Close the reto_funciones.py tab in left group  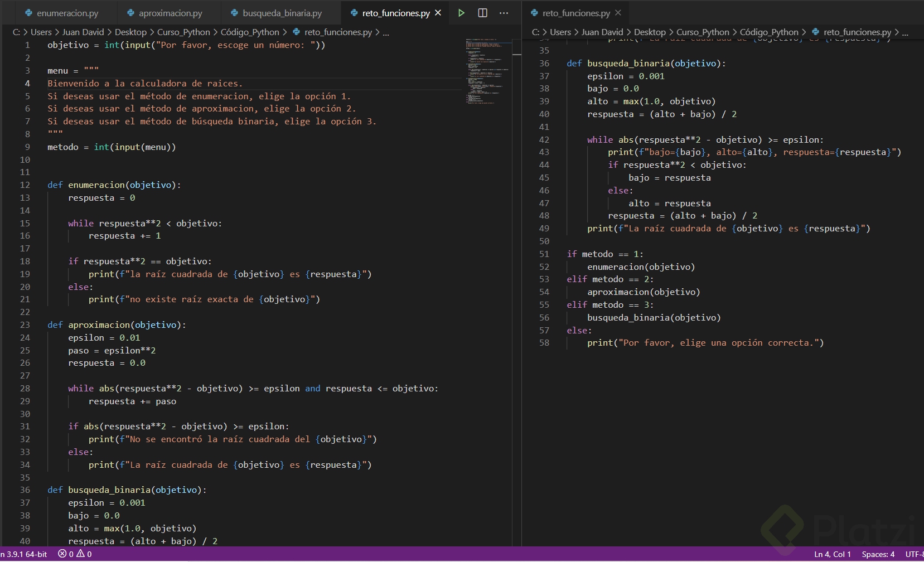(438, 13)
